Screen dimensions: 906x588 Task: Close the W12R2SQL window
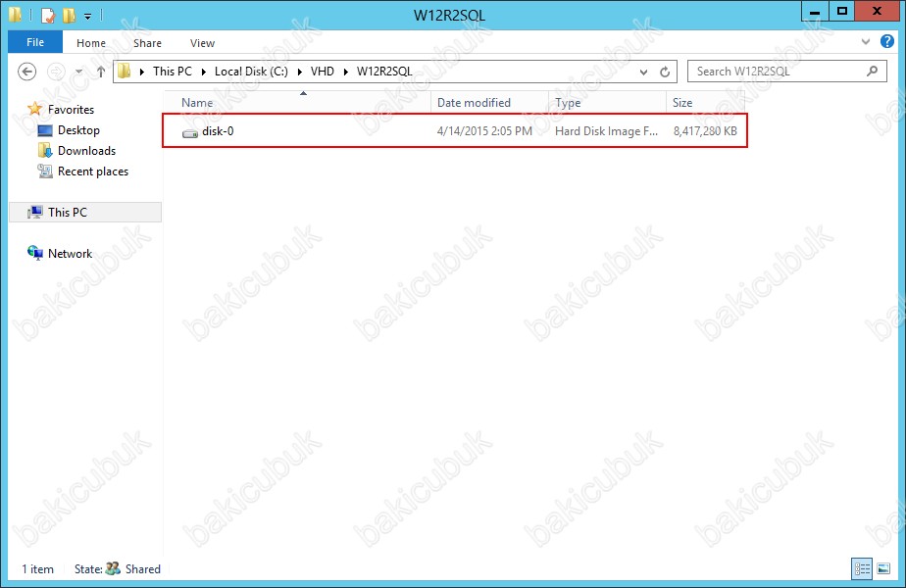[x=877, y=11]
